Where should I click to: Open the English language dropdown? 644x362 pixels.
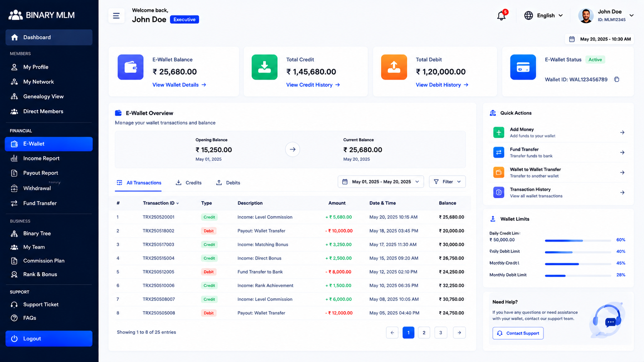[x=543, y=15]
